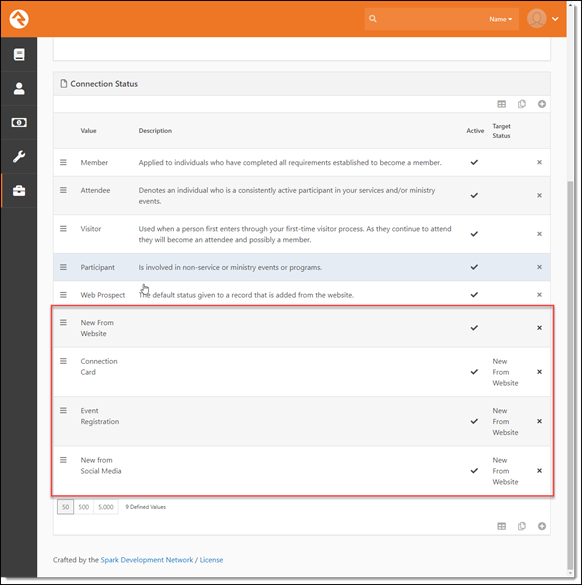This screenshot has width=582, height=585.
Task: Grab reorder handle for Participant row
Action: (x=63, y=267)
